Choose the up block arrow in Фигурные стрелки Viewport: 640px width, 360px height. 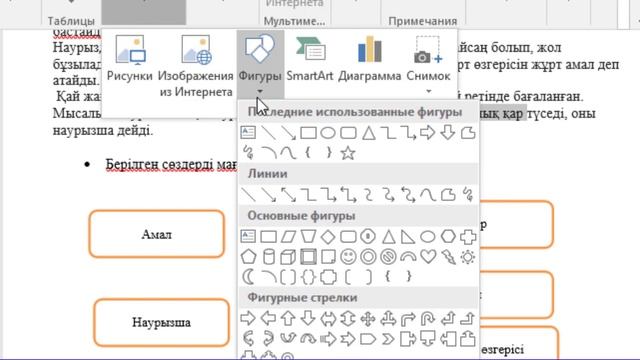click(x=288, y=318)
